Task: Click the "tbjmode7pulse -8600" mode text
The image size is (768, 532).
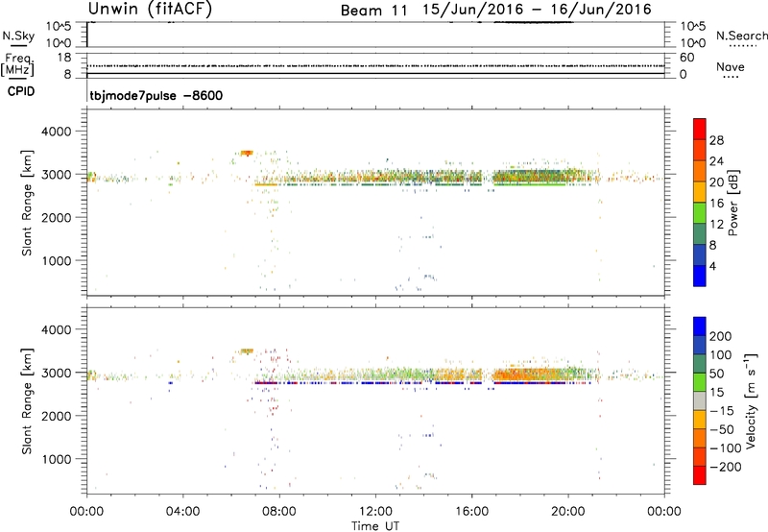Action: tap(156, 95)
